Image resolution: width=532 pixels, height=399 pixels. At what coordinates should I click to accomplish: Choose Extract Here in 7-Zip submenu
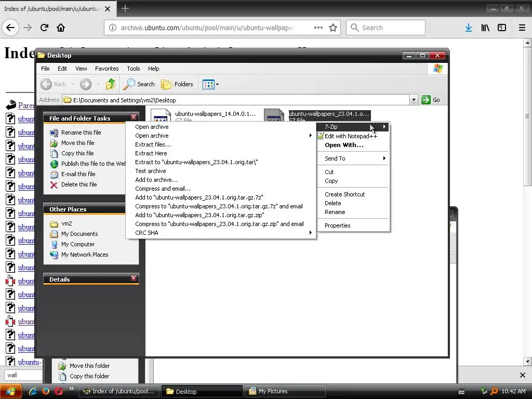point(221,153)
